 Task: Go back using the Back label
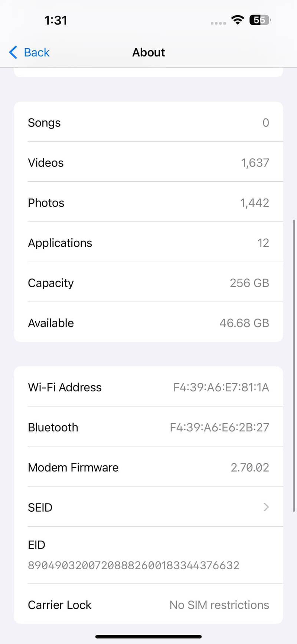pos(36,52)
